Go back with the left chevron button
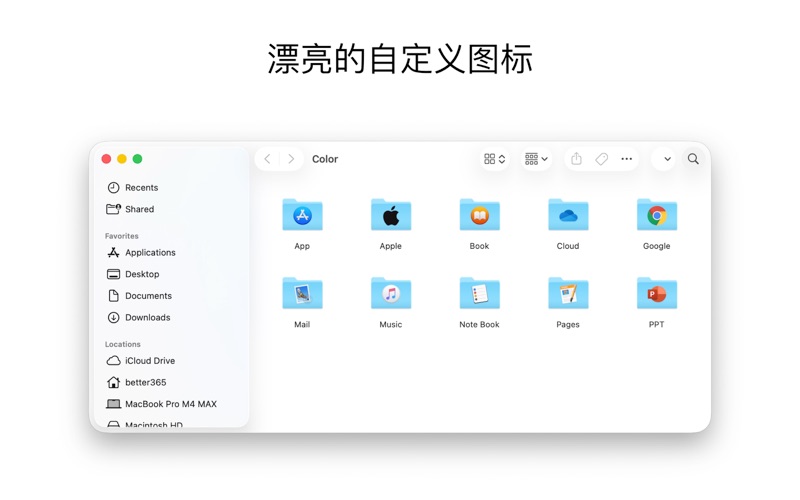Viewport: 800px width, 500px height. point(267,159)
